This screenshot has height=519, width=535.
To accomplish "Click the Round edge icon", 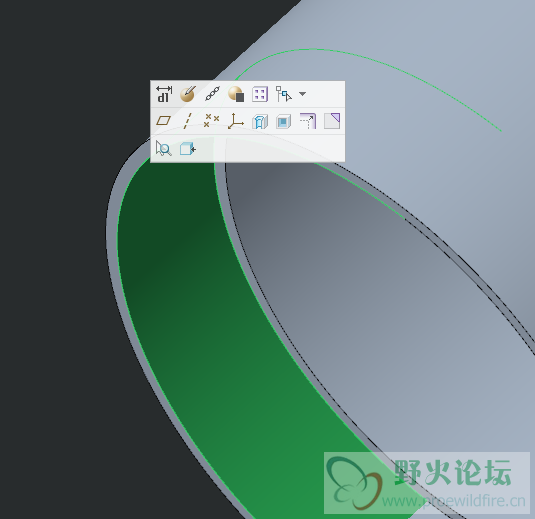I will [308, 121].
